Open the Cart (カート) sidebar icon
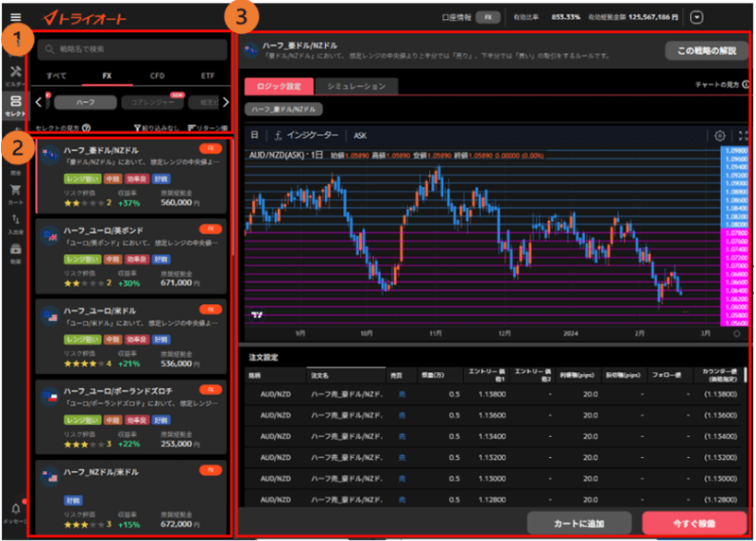 coord(15,190)
